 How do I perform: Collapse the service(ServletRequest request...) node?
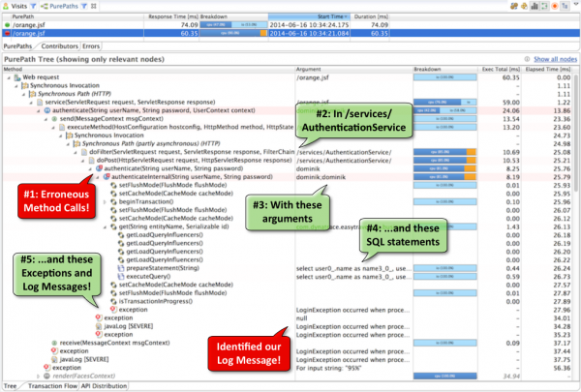click(31, 103)
